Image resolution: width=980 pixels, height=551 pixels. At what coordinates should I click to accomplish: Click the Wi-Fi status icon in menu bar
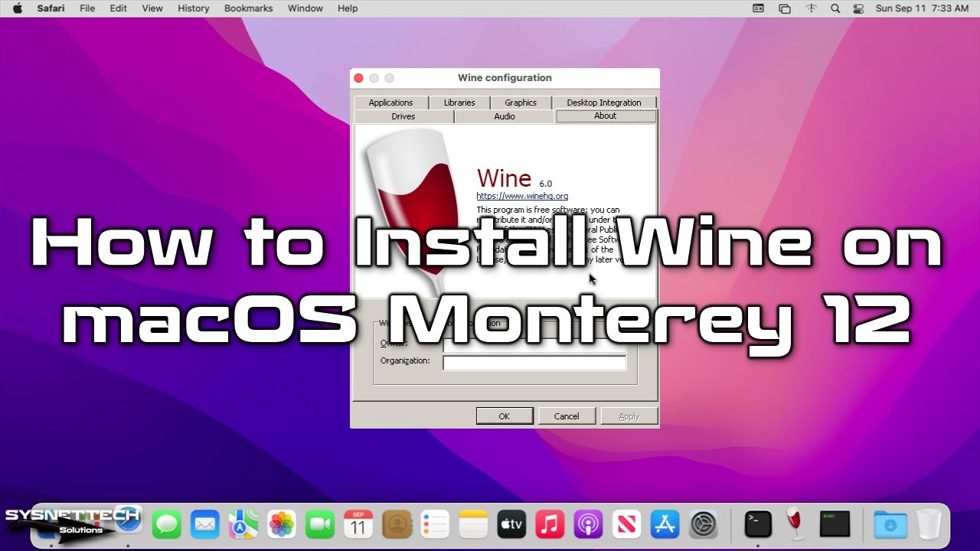[x=811, y=8]
